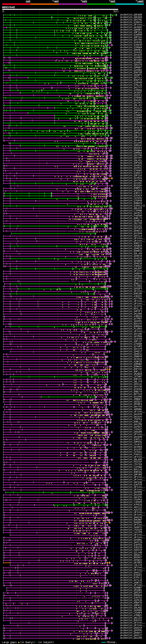
Task: Select the UniRef100_A9SB04 label
Action: pos(131,246)
